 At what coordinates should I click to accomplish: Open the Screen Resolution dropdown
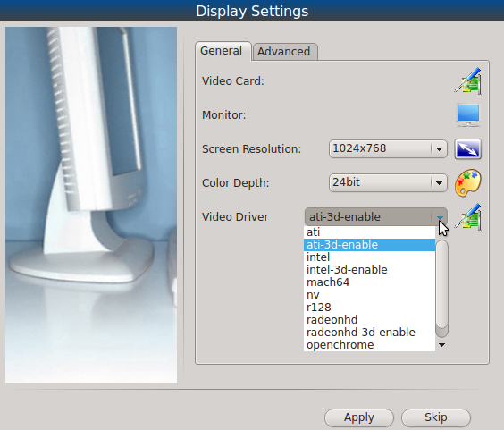(388, 149)
